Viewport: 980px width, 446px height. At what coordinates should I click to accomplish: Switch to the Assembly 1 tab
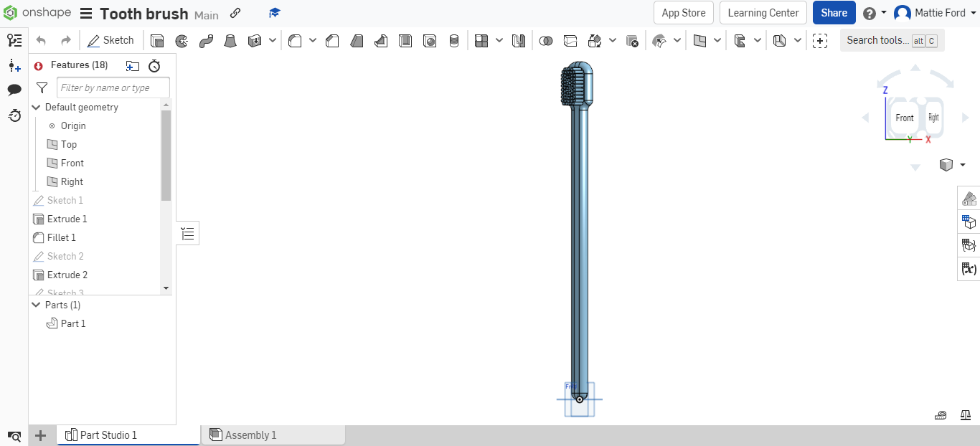251,435
